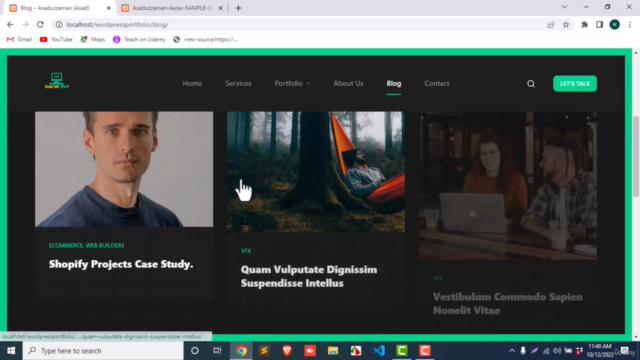Viewport: 640px width, 360px height.
Task: Open the Contact menu item
Action: [x=437, y=83]
